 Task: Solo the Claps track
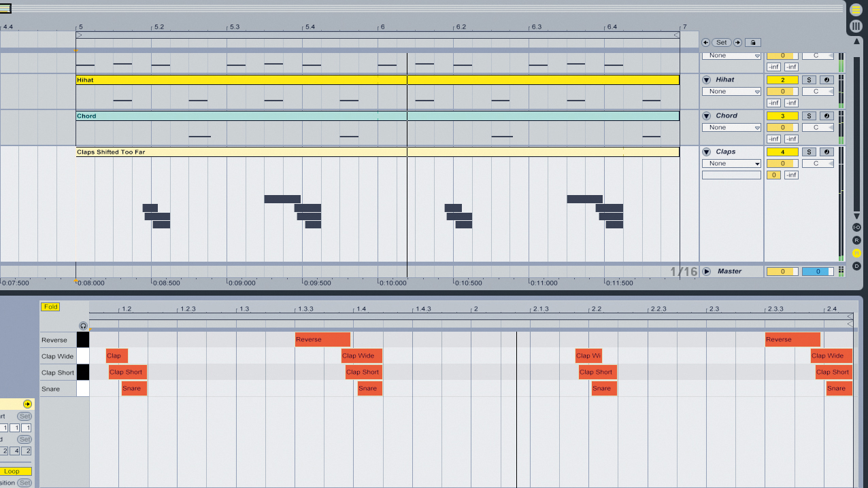[x=809, y=152]
